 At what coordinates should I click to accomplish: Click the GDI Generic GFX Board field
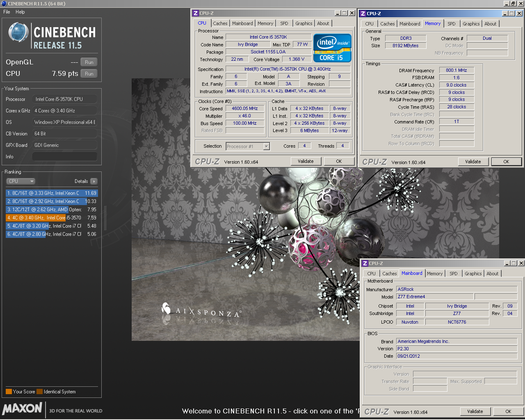(x=65, y=145)
